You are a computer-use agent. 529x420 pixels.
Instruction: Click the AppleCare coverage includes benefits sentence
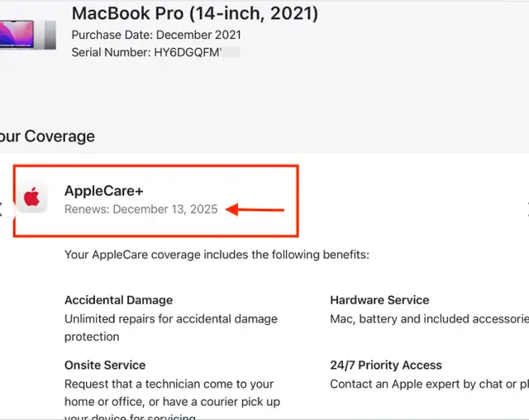pyautogui.click(x=217, y=255)
